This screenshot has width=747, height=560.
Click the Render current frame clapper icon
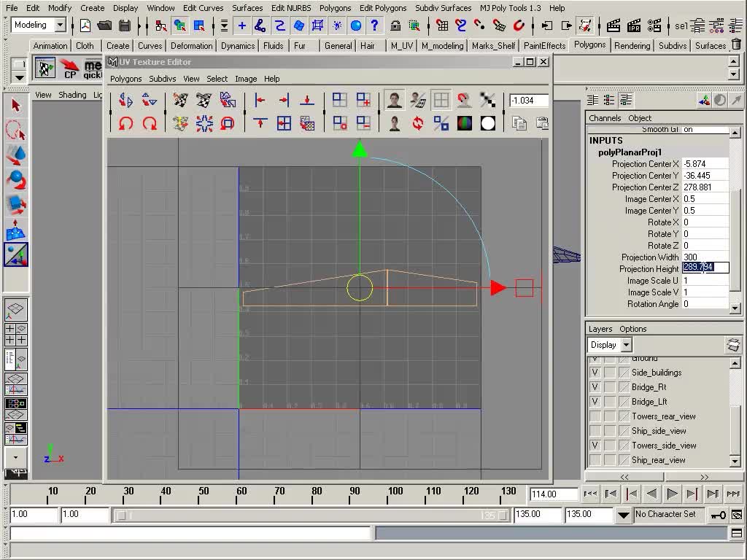pos(614,26)
